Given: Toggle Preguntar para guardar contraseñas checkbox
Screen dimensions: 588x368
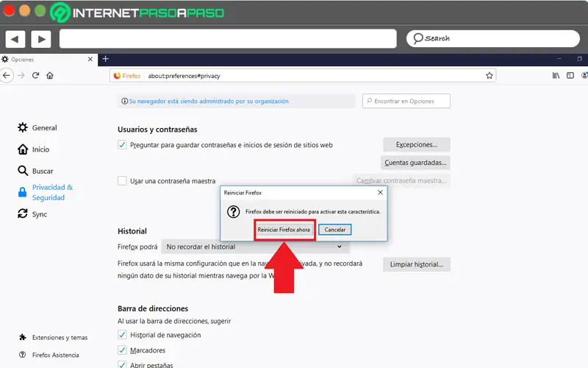Looking at the screenshot, I should click(x=122, y=144).
